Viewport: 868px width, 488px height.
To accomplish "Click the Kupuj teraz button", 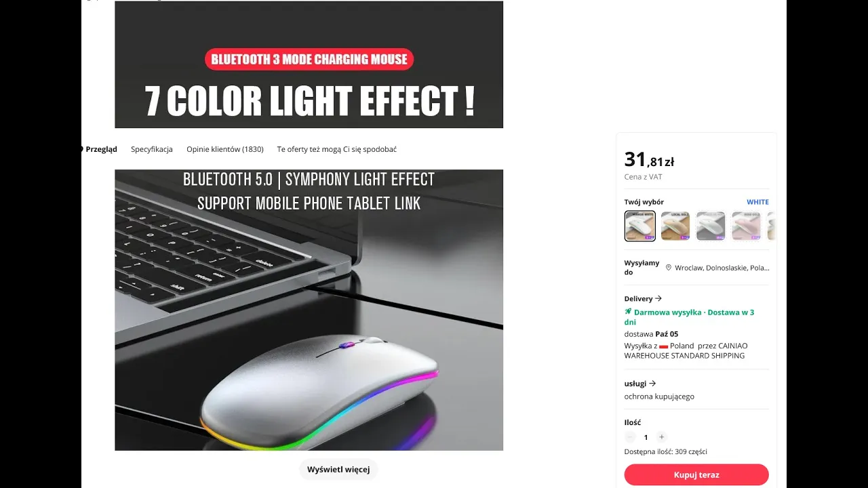I will 696,474.
